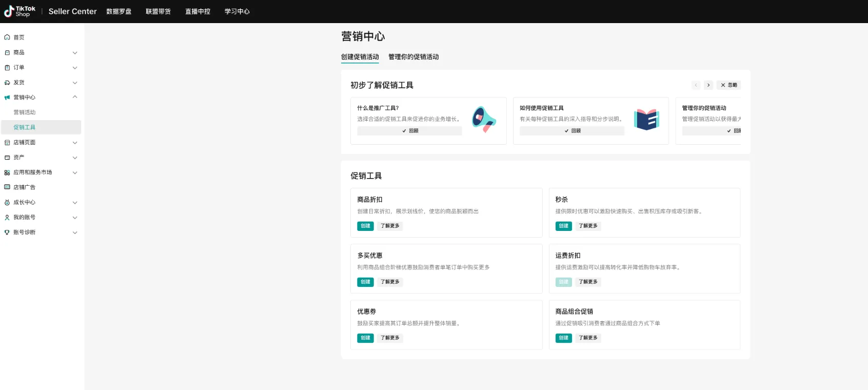Expand the 店铺页面 menu chevron

pos(75,143)
